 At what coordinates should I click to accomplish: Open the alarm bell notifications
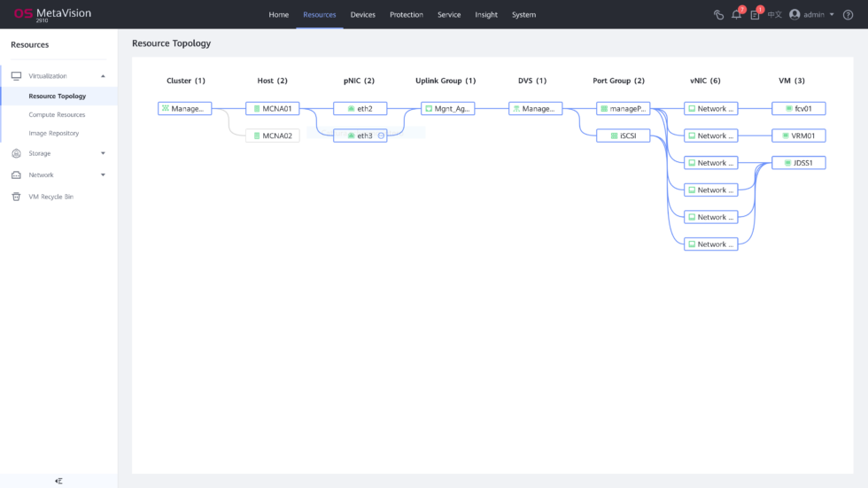(736, 15)
